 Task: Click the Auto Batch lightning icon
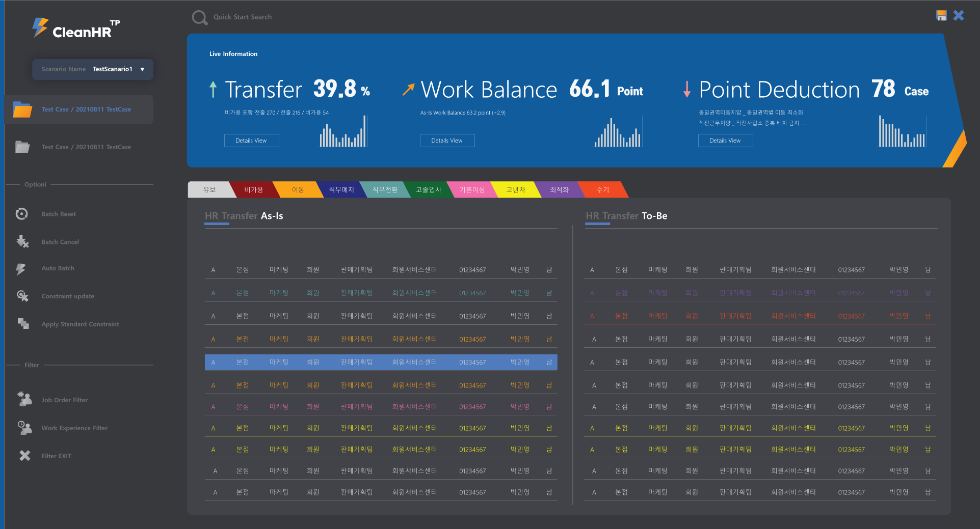[21, 269]
